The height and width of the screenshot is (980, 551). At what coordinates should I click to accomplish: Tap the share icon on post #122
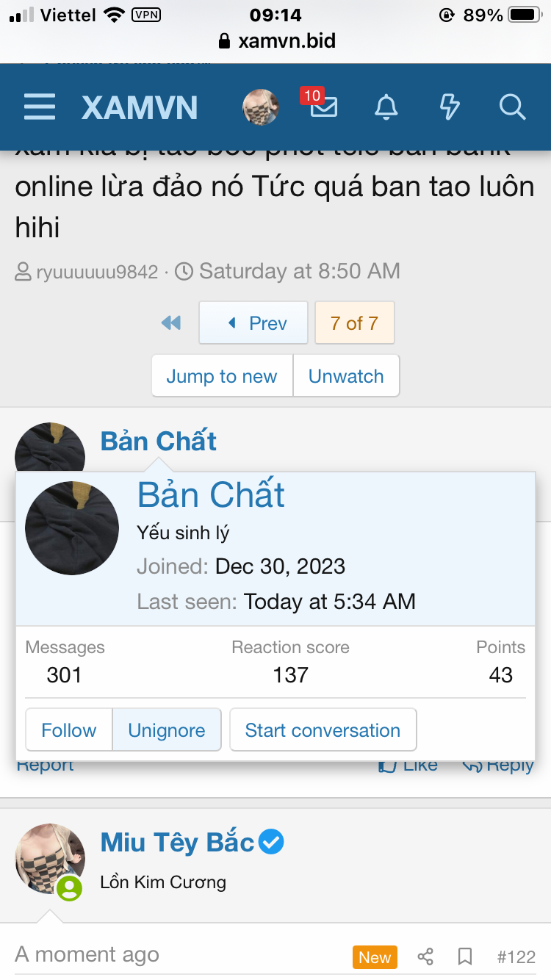pyautogui.click(x=425, y=956)
